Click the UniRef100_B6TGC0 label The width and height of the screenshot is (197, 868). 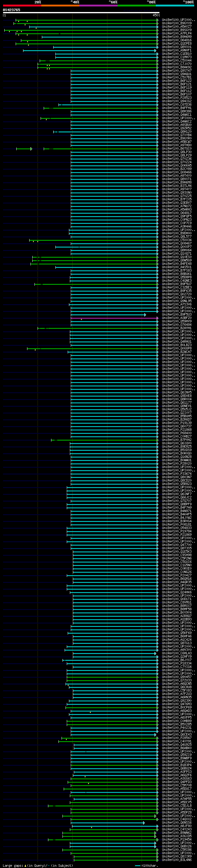point(177,149)
